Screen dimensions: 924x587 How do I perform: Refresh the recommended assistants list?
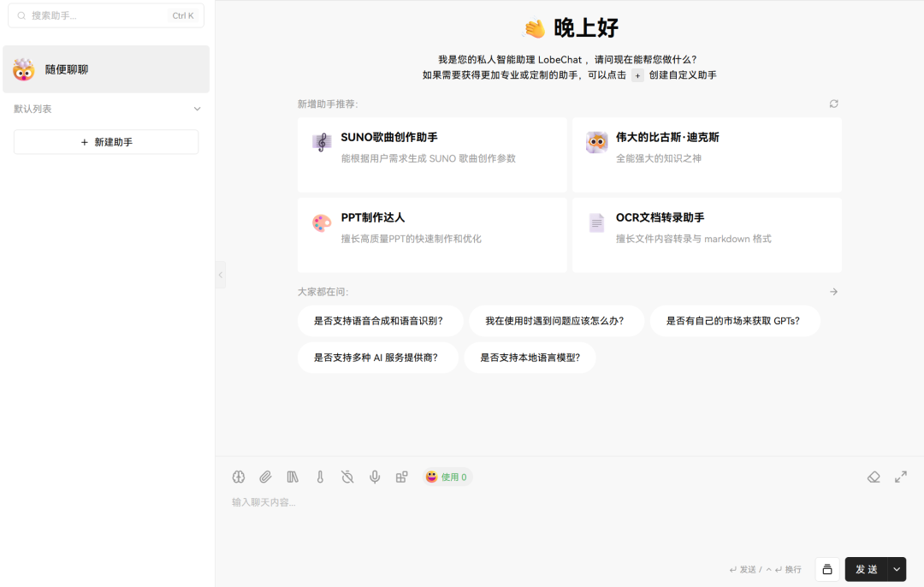pyautogui.click(x=834, y=104)
